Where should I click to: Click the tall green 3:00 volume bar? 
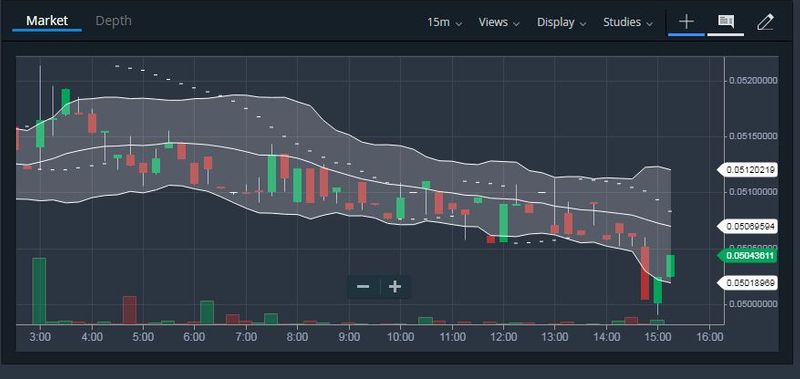point(39,291)
